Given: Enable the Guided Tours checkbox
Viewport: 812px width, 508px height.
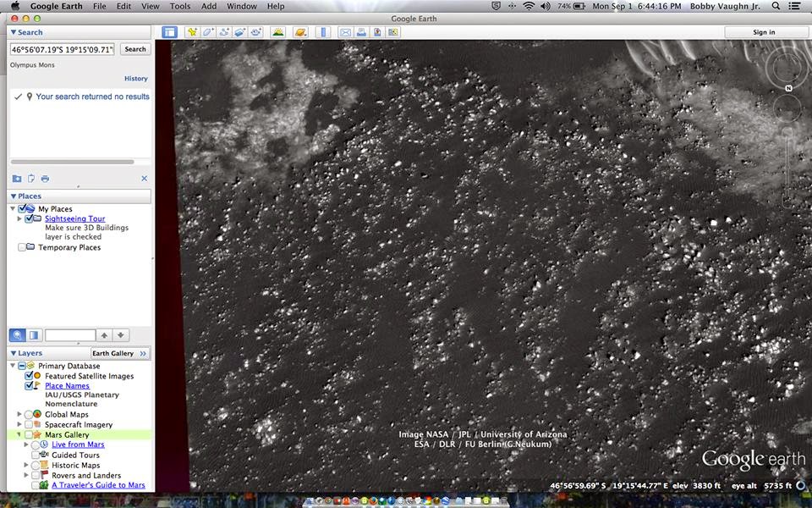Looking at the screenshot, I should pos(36,455).
